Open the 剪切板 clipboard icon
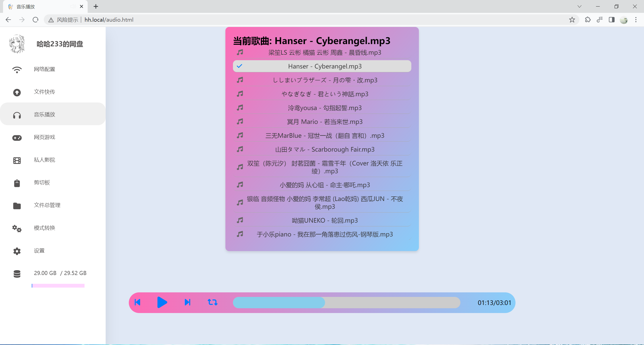Image resolution: width=644 pixels, height=345 pixels. click(x=17, y=183)
